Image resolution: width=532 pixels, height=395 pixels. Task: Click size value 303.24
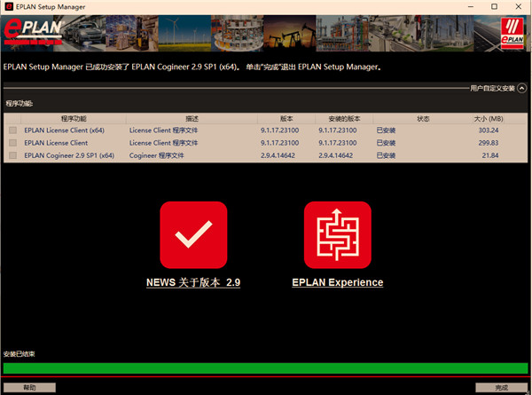[x=489, y=130]
